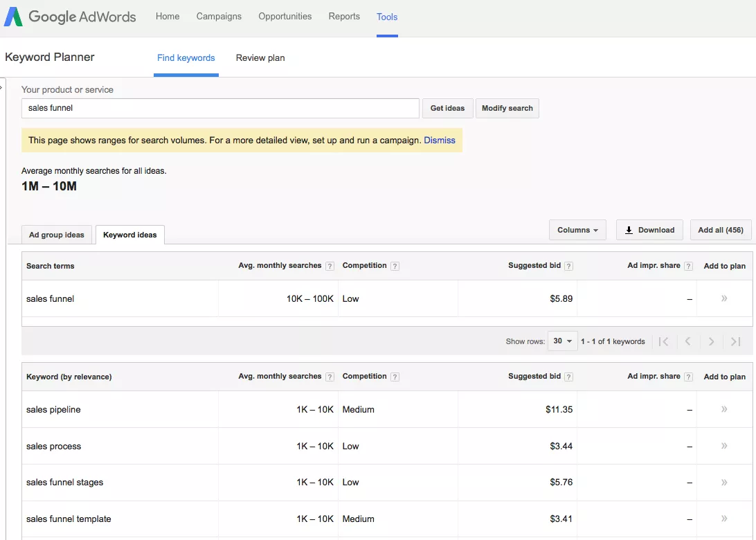Click the last page pagination icon

[x=735, y=341]
